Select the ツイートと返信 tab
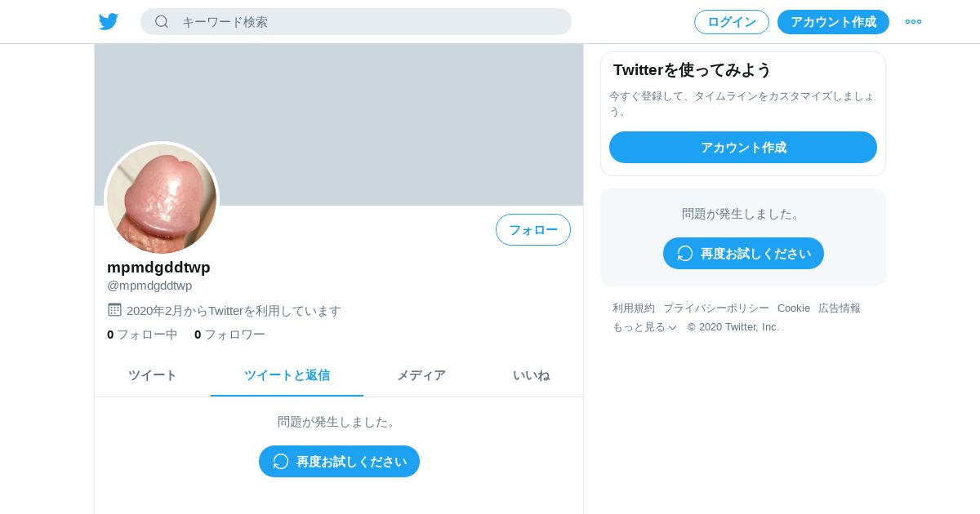 287,375
